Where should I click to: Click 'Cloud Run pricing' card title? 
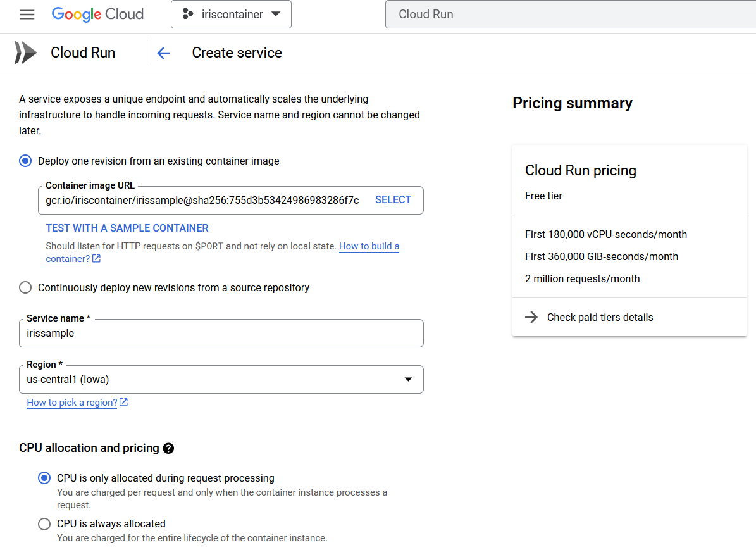(581, 170)
